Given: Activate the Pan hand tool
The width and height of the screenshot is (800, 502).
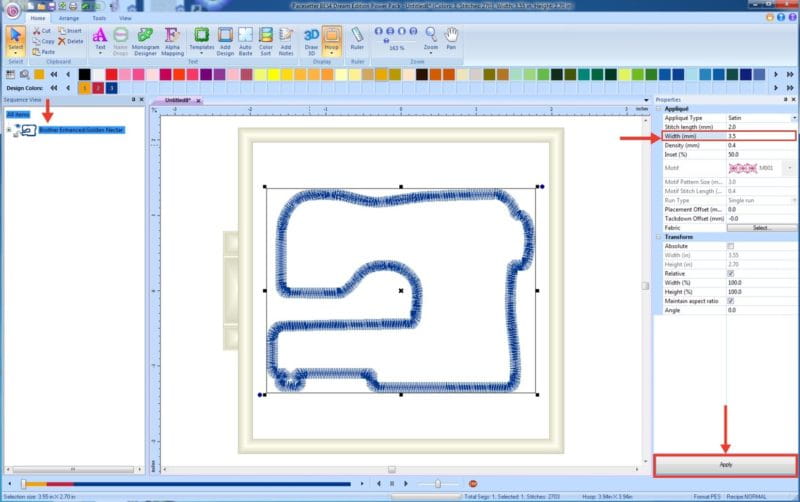Looking at the screenshot, I should pos(453,42).
